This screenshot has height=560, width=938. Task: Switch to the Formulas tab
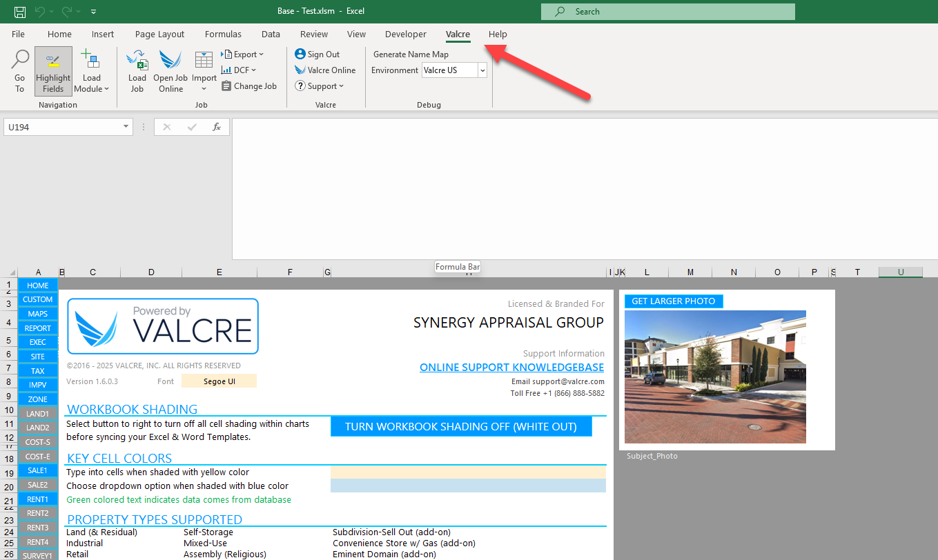(x=223, y=34)
